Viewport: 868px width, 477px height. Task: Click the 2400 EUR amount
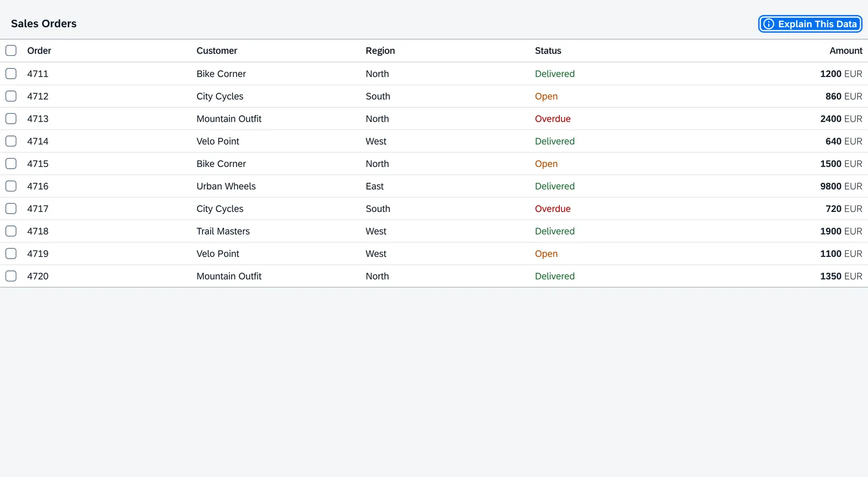841,119
